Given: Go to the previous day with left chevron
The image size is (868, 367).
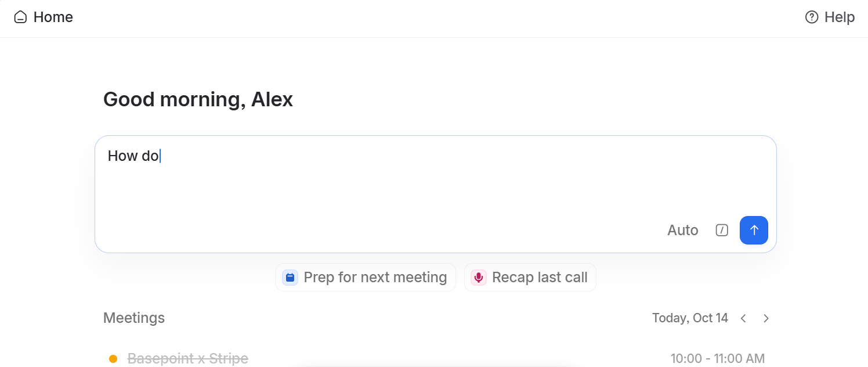Looking at the screenshot, I should point(743,318).
